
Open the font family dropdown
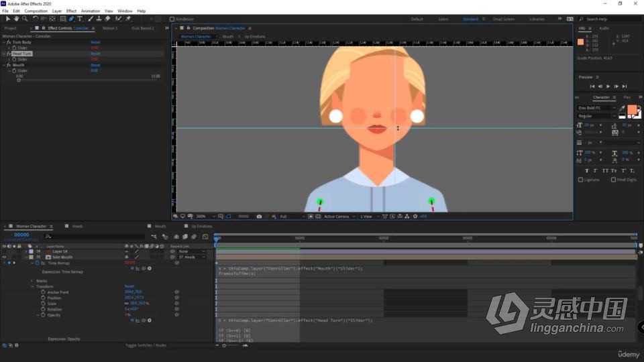coord(597,108)
